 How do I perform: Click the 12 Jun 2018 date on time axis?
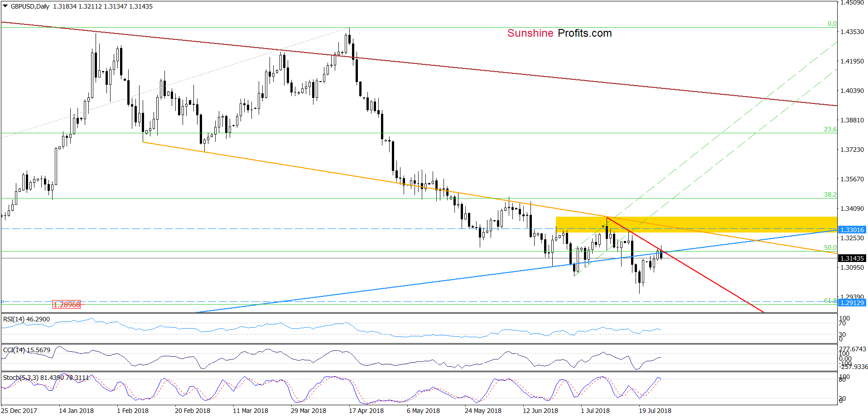[x=540, y=411]
